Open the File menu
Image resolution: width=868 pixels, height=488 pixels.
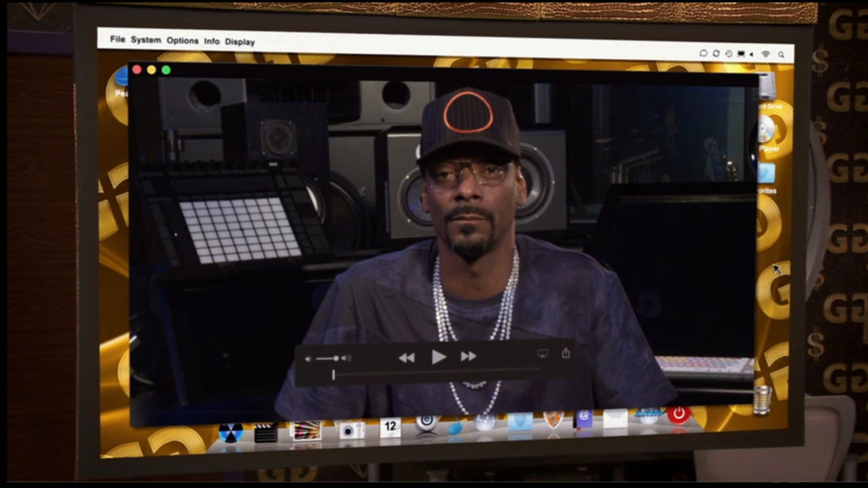[118, 39]
